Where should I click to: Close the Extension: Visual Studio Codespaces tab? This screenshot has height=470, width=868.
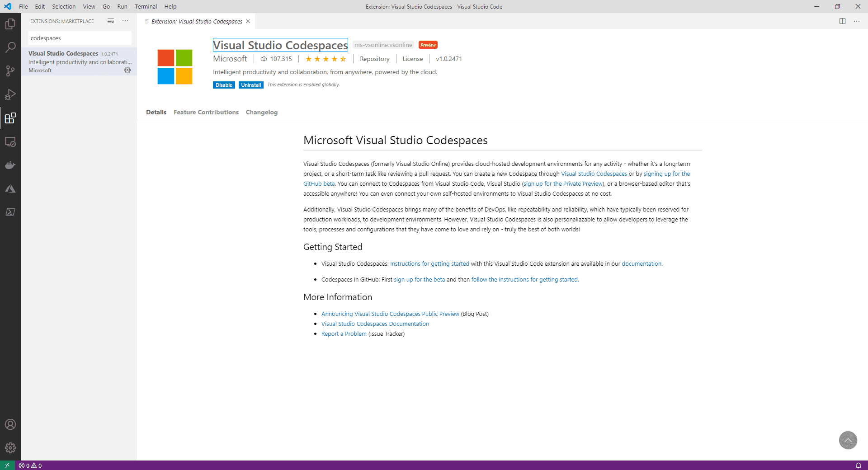point(248,21)
